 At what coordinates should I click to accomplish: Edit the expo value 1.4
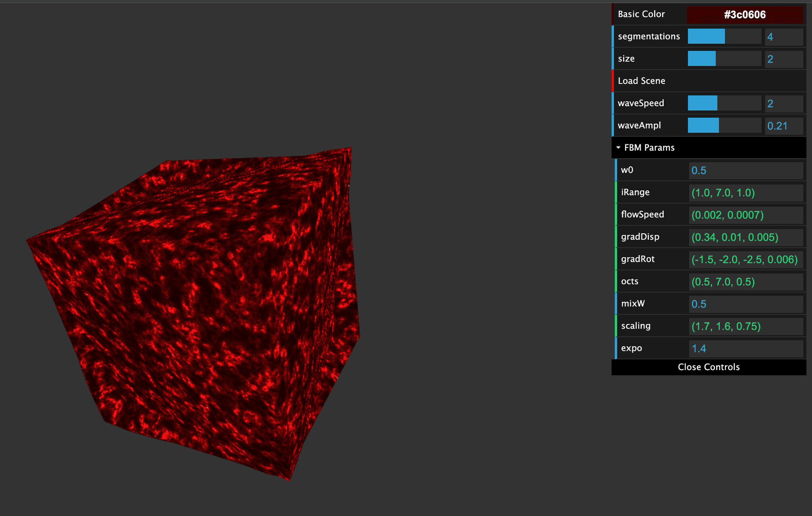coord(746,348)
